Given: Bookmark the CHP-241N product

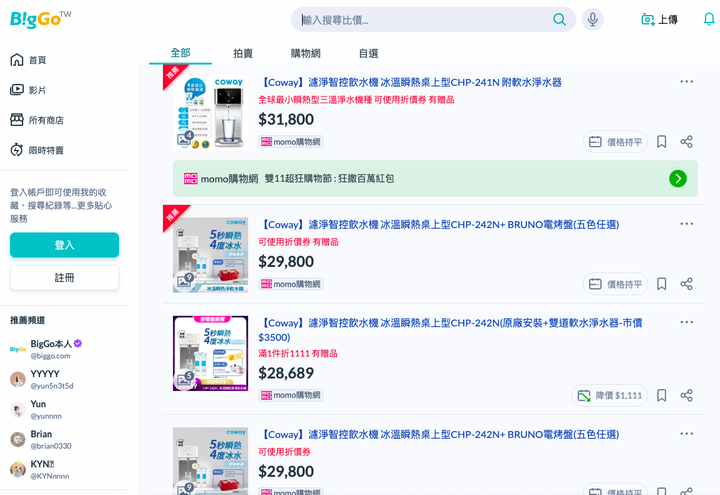Looking at the screenshot, I should (x=661, y=141).
